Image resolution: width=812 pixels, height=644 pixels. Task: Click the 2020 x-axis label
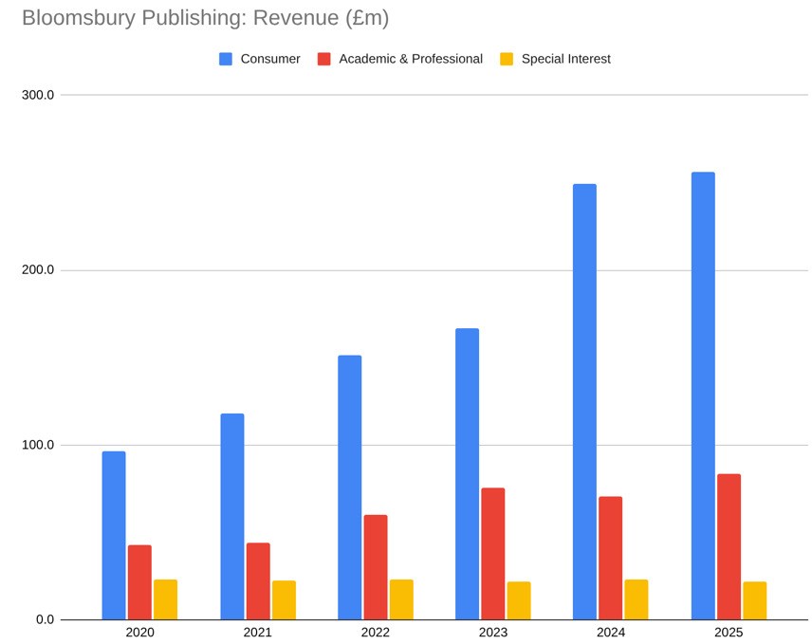[139, 633]
